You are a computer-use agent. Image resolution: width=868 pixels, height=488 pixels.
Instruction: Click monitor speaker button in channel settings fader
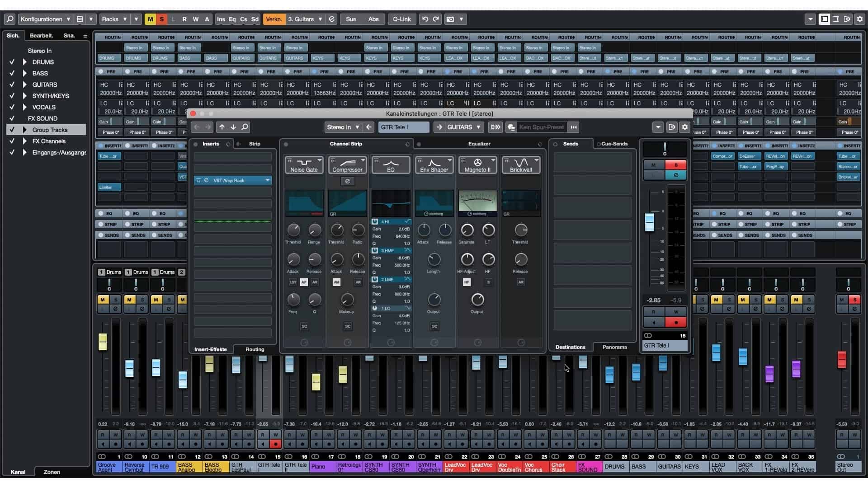tap(654, 322)
